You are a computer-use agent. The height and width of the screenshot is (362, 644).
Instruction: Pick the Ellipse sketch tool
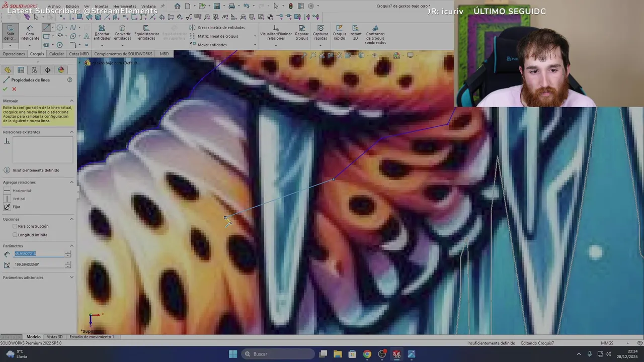[73, 36]
